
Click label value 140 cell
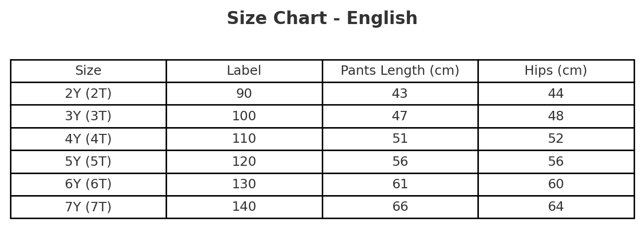pyautogui.click(x=244, y=207)
